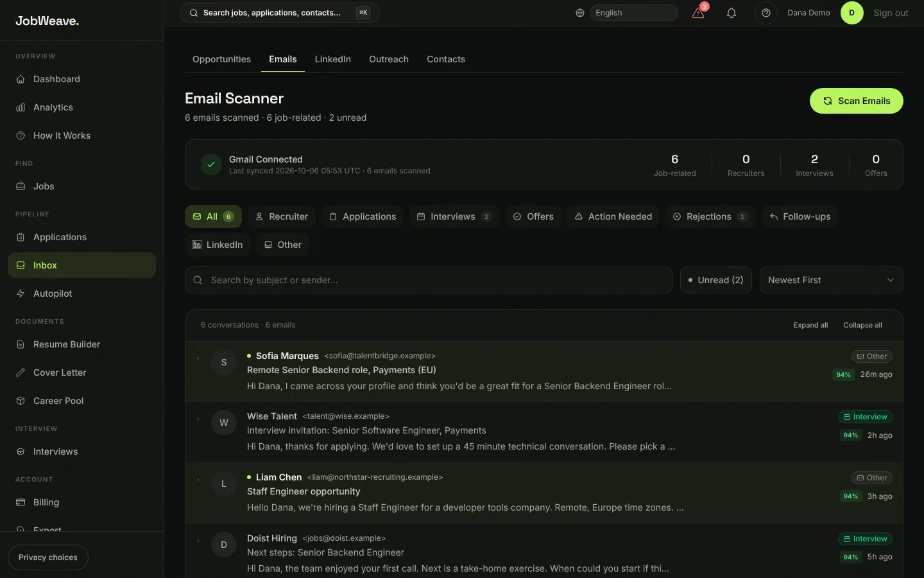Click the search by subject or sender field
924x578 pixels.
coord(429,280)
